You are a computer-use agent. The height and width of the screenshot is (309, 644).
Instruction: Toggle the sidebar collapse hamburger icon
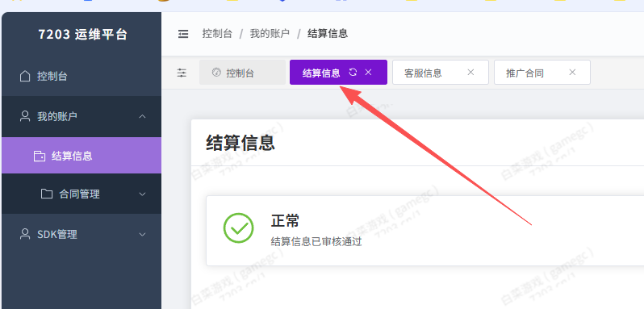pos(183,34)
